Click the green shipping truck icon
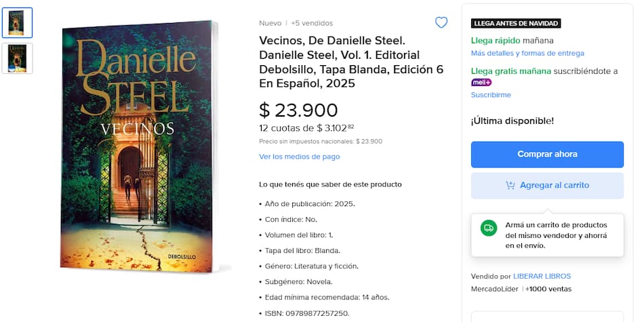Image resolution: width=644 pixels, height=322 pixels. [488, 228]
